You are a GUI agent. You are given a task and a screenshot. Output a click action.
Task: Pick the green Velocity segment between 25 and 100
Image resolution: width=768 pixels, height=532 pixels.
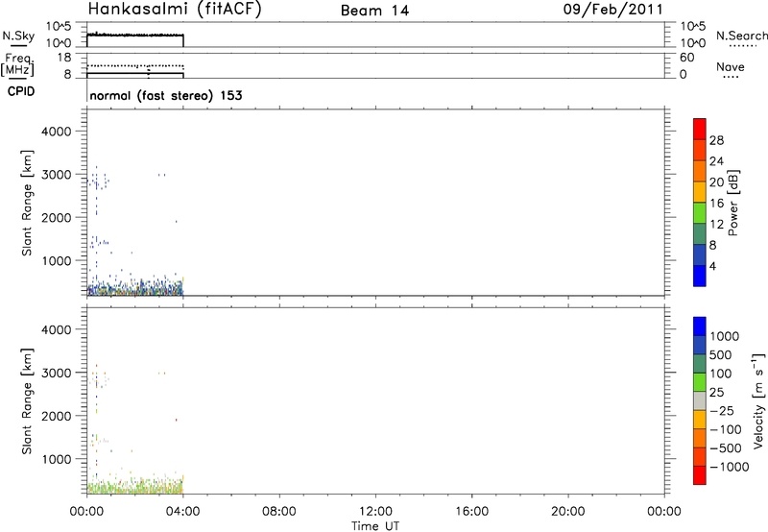pos(700,382)
